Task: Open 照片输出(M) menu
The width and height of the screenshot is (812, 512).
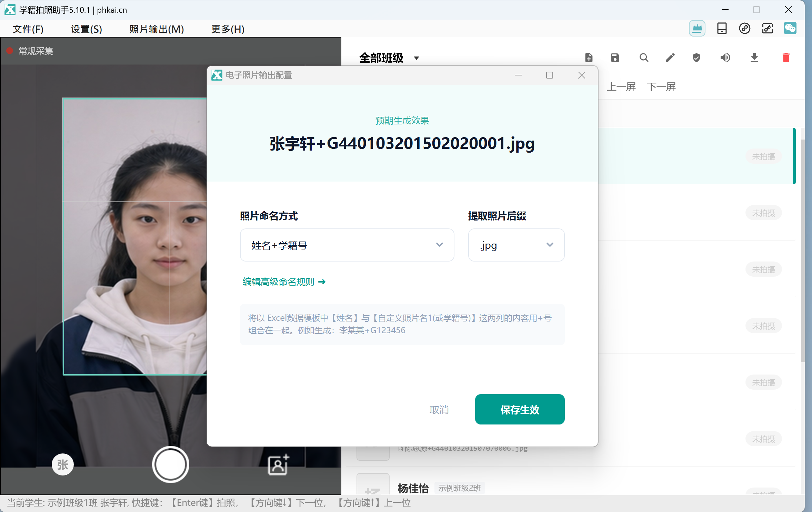Action: (157, 29)
